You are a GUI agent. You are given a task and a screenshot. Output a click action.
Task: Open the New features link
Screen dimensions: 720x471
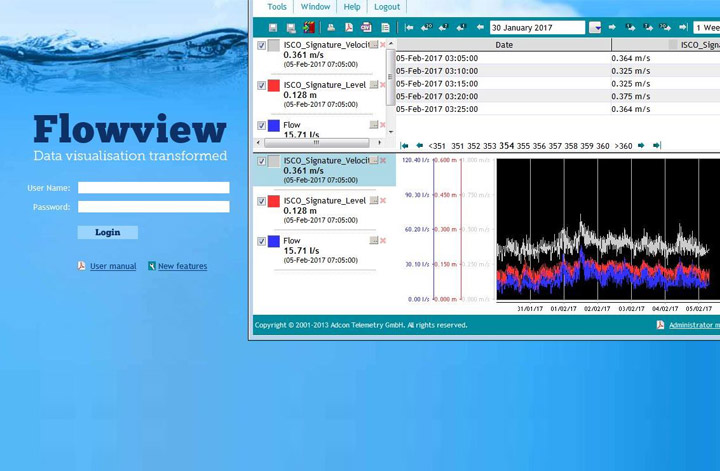182,266
